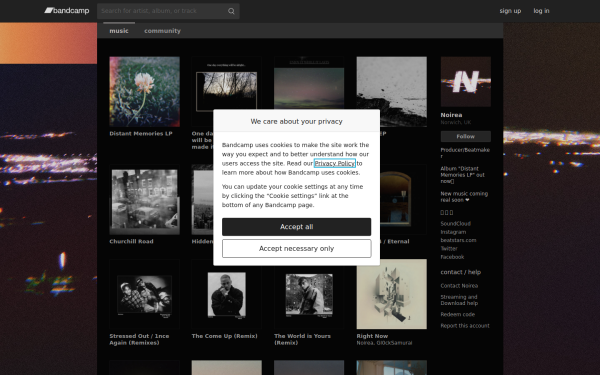This screenshot has height=375, width=600.
Task: Click the Accept all button
Action: click(x=296, y=227)
